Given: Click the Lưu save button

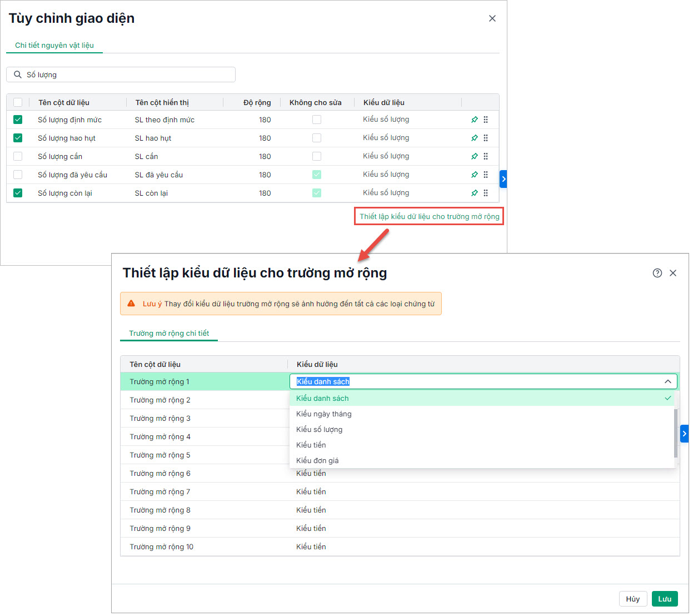Looking at the screenshot, I should click(x=665, y=599).
